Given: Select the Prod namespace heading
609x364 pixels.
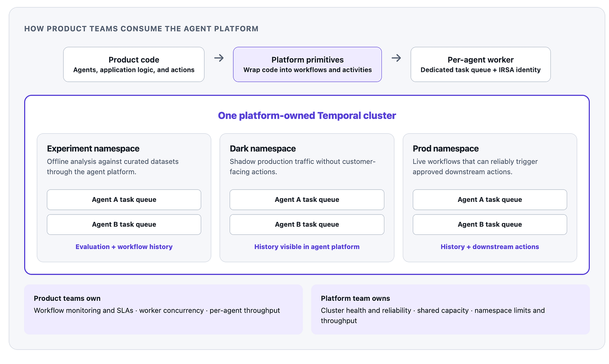Looking at the screenshot, I should point(445,149).
